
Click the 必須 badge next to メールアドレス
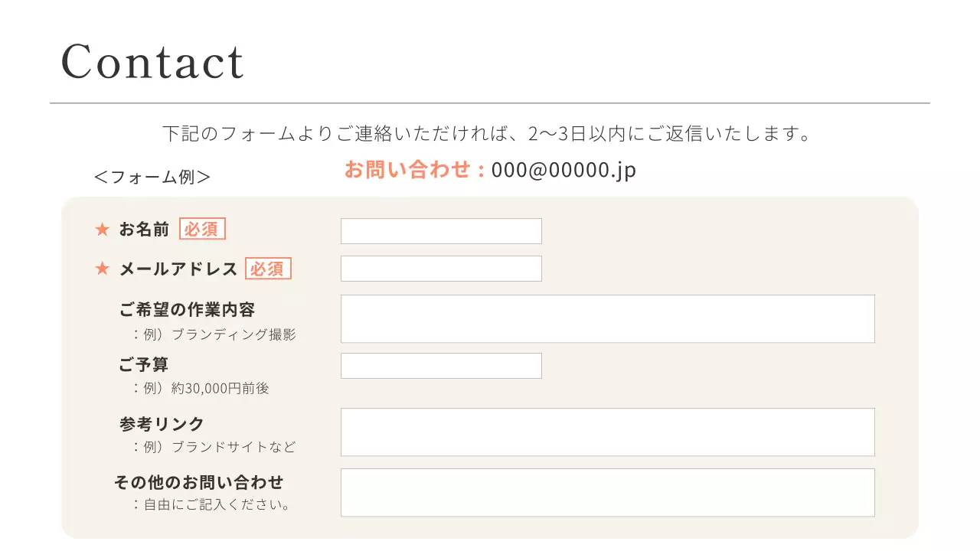click(x=268, y=269)
